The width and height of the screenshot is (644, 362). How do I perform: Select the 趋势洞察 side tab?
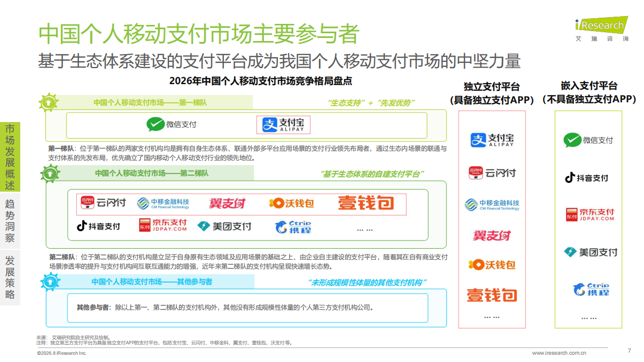(10, 221)
